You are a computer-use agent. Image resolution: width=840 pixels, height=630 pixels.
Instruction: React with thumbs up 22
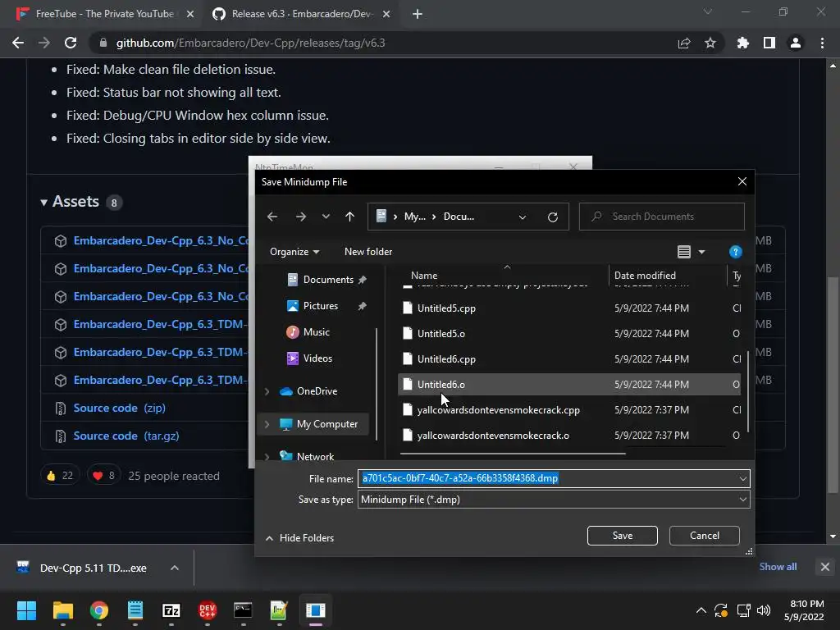pos(59,475)
